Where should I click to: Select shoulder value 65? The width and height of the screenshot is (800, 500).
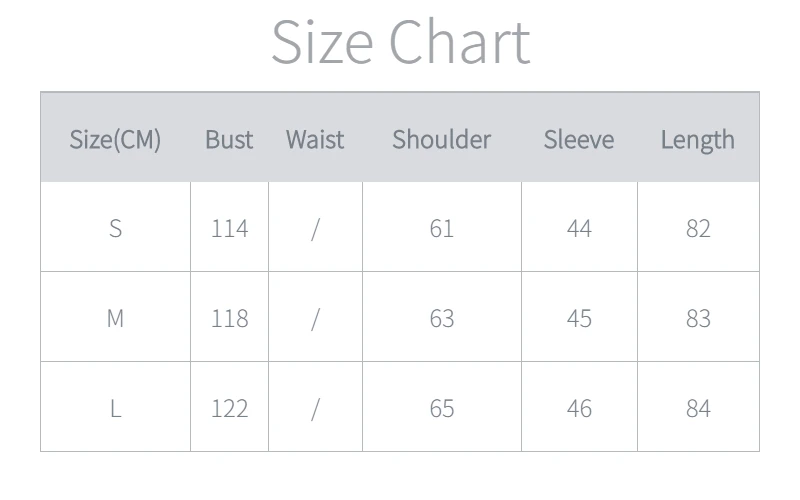[441, 408]
